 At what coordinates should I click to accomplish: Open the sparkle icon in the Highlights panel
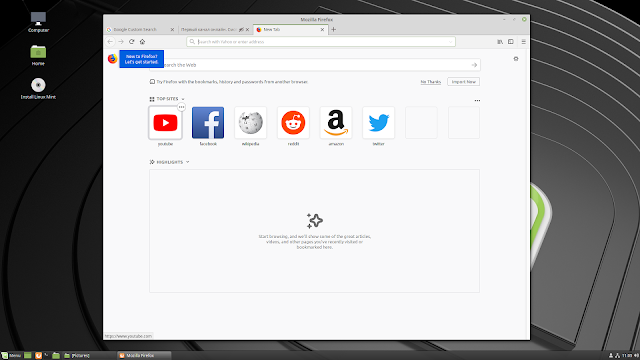315,221
